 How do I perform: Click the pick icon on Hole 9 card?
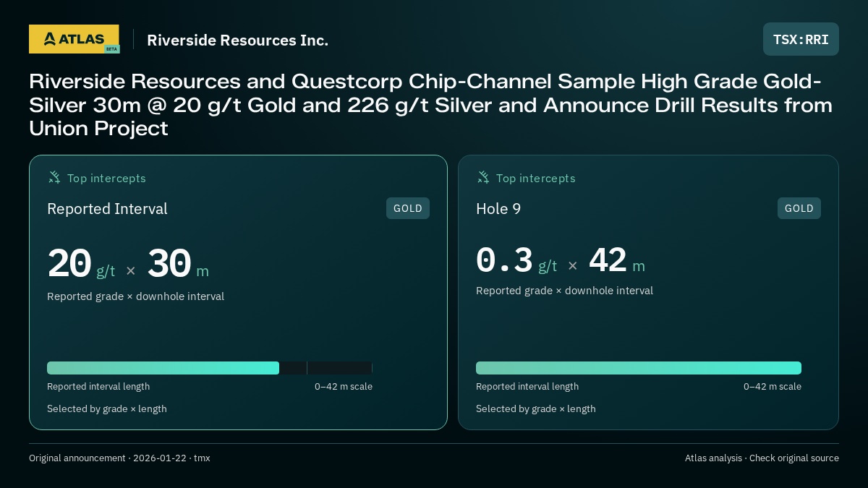point(483,177)
